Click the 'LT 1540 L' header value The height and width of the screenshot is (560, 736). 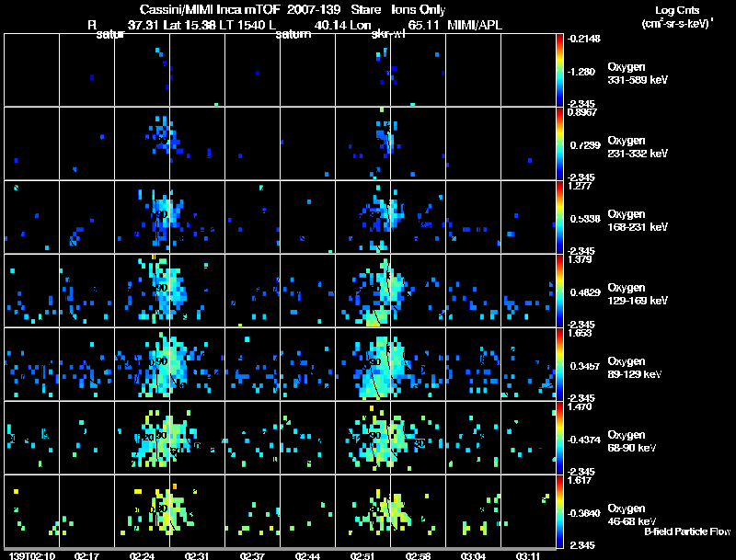coord(247,26)
